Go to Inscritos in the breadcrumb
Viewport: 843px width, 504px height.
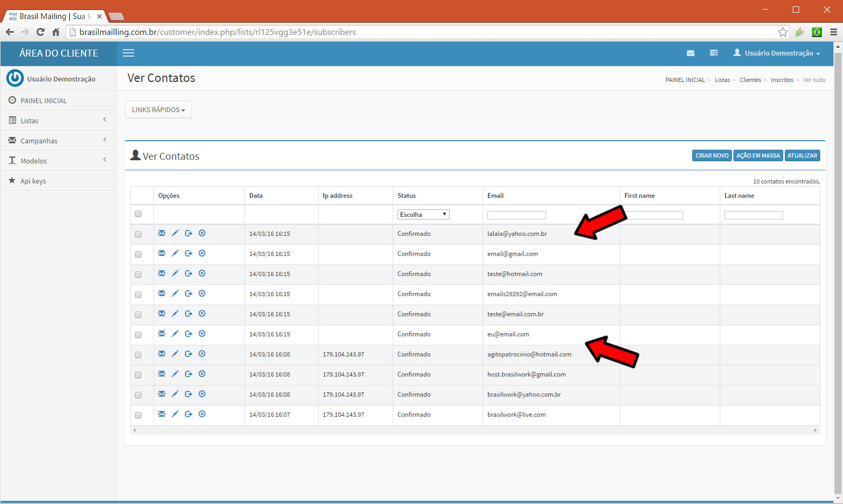tap(782, 80)
